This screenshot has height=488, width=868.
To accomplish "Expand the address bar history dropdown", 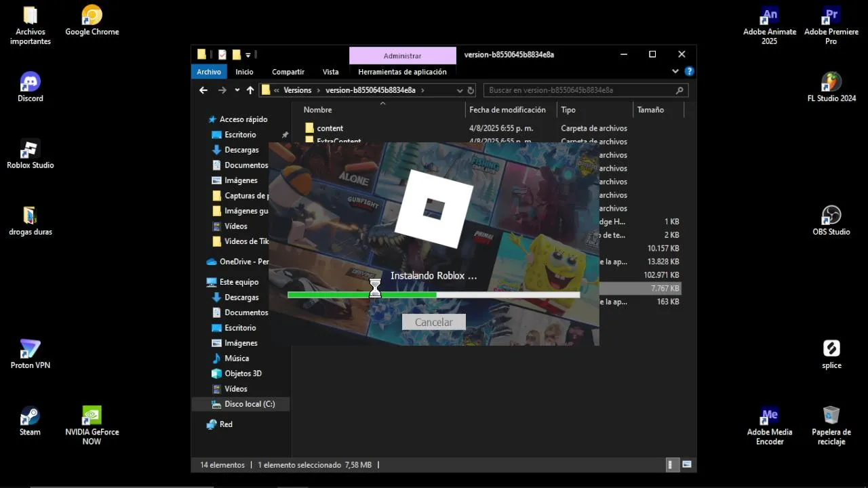I will click(x=460, y=90).
